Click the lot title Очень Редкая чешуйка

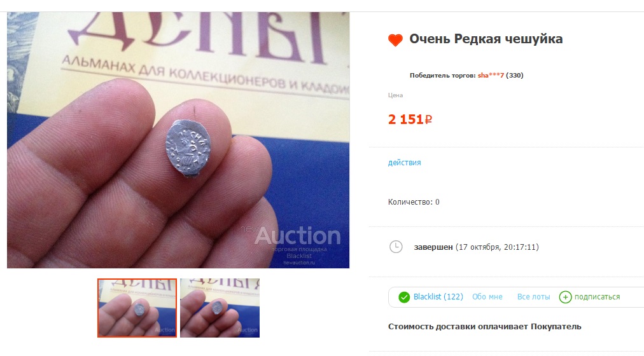pyautogui.click(x=486, y=39)
